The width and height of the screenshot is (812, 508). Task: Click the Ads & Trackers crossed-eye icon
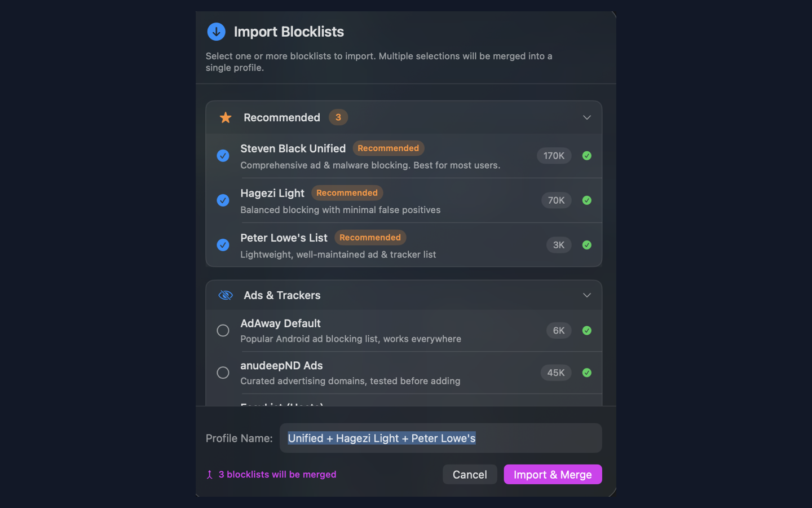(x=226, y=295)
